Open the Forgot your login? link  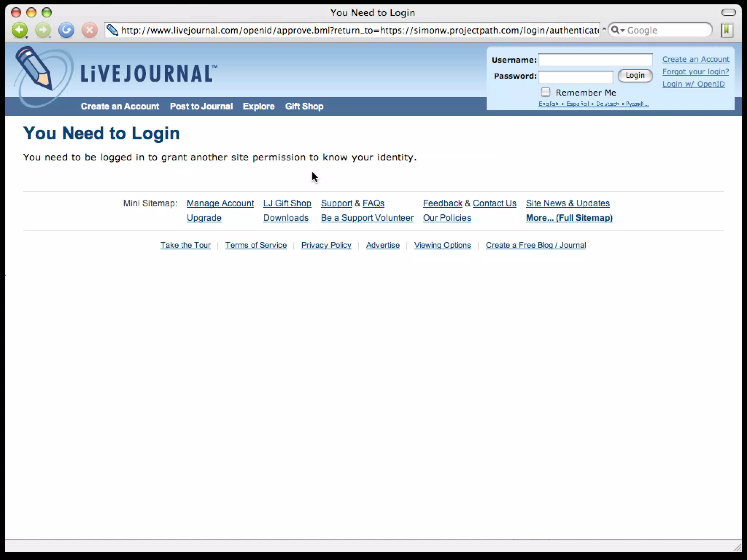point(695,72)
